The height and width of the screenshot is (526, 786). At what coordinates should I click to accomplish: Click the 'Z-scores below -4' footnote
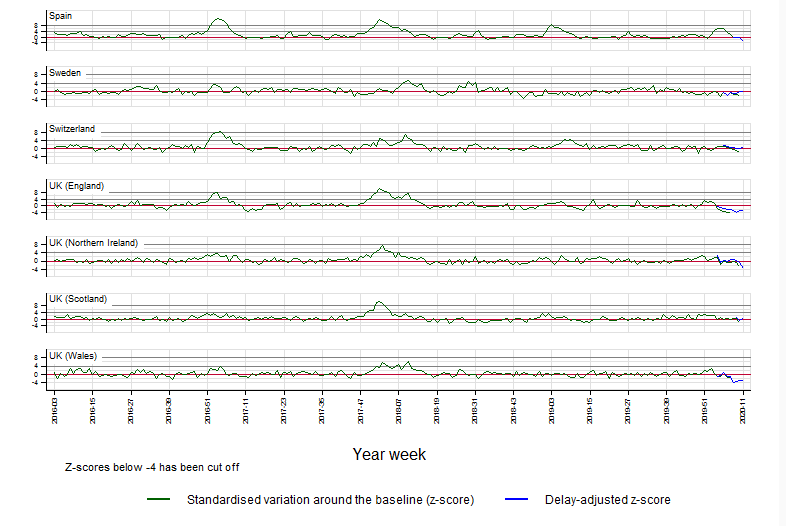pos(152,467)
